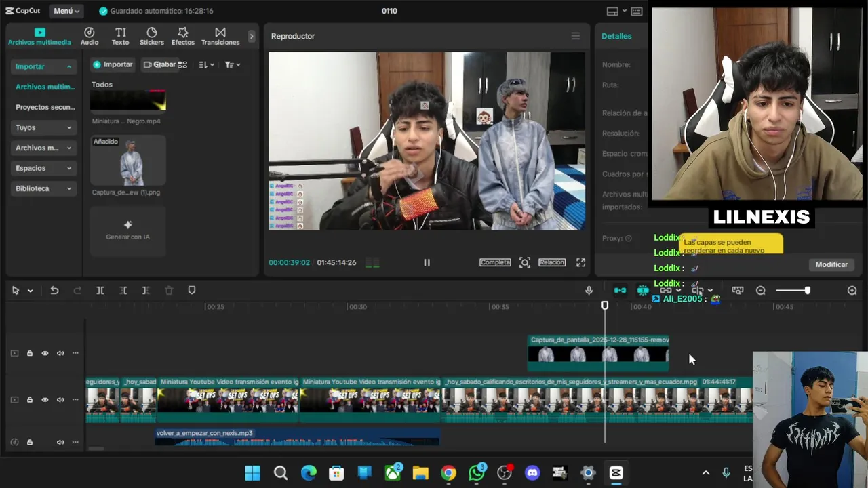Click the Grabar record button
This screenshot has height=488, width=868.
point(159,64)
